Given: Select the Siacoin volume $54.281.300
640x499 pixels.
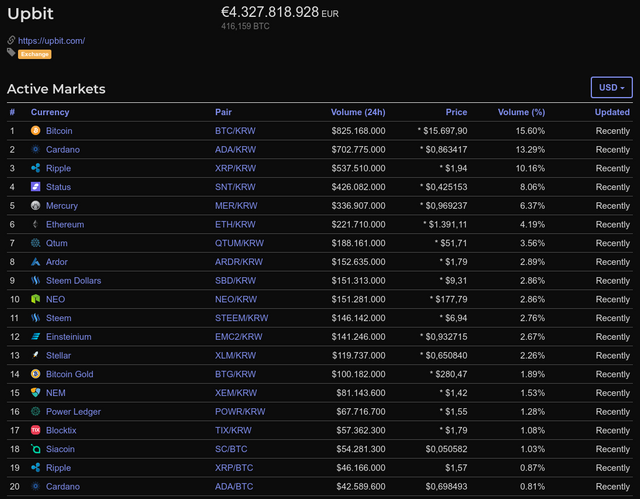Looking at the screenshot, I should (x=361, y=449).
